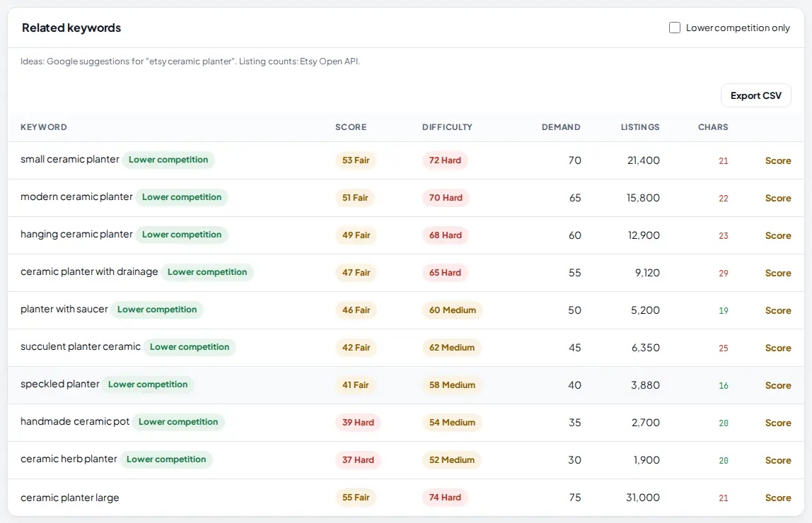Select keyword 'speckled planter'

pos(59,384)
